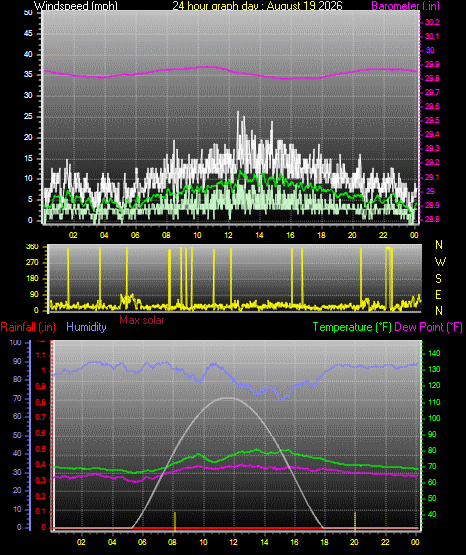
Task: Click the "1.1" rainfall axis value
Action: [41, 355]
